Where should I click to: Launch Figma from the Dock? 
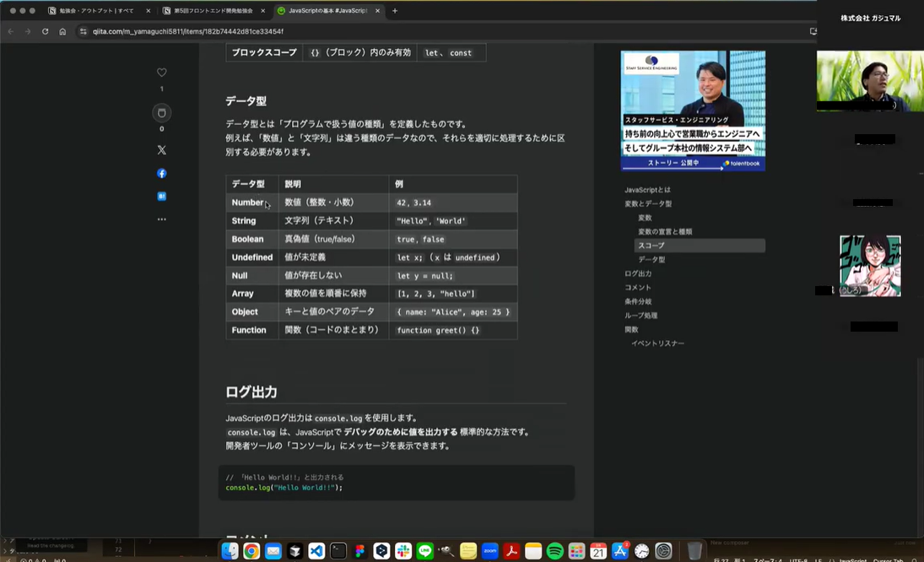360,551
